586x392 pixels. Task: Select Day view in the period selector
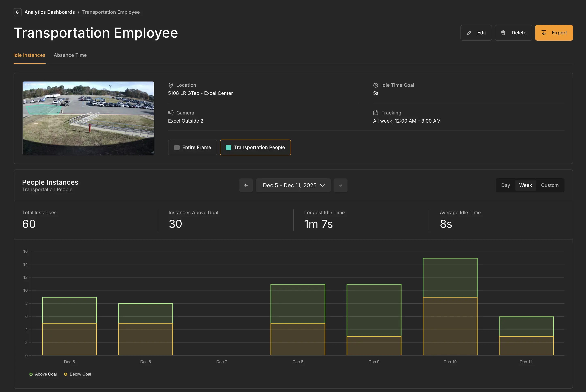point(505,185)
